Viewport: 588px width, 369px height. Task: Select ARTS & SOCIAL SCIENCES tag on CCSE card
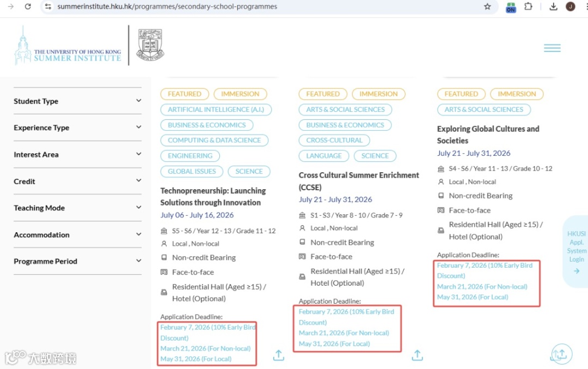tap(345, 110)
